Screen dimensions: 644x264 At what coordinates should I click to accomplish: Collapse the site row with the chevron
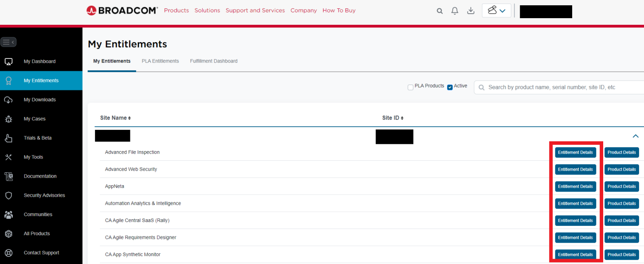point(636,136)
